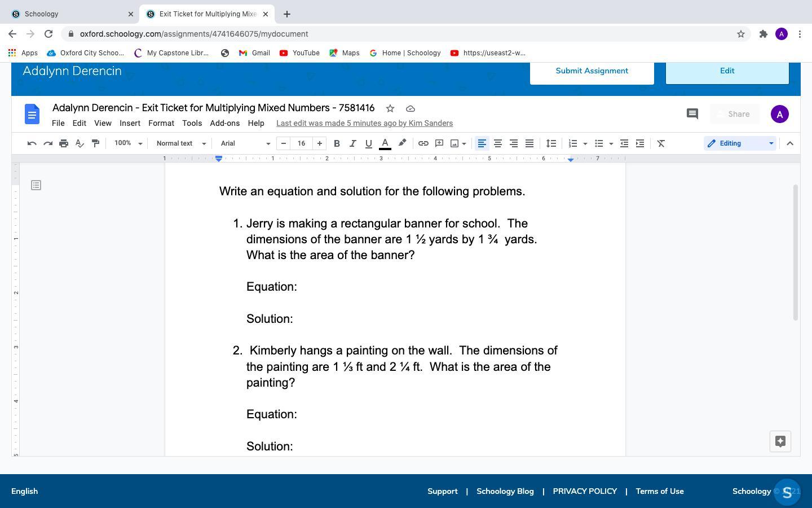Viewport: 812px width, 508px height.
Task: Open the text color picker
Action: (x=385, y=143)
